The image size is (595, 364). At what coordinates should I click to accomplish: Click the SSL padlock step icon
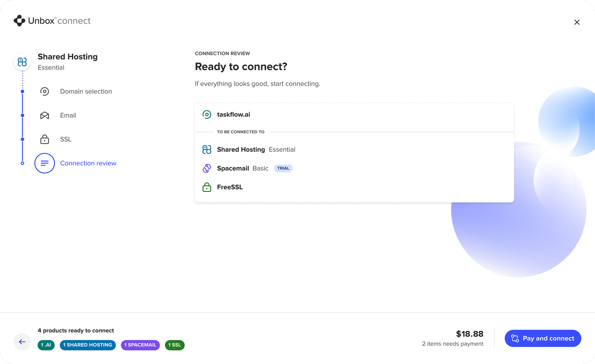pos(45,139)
